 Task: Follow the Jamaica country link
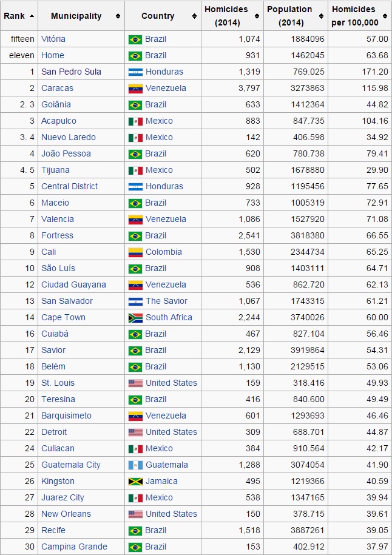coord(161,482)
